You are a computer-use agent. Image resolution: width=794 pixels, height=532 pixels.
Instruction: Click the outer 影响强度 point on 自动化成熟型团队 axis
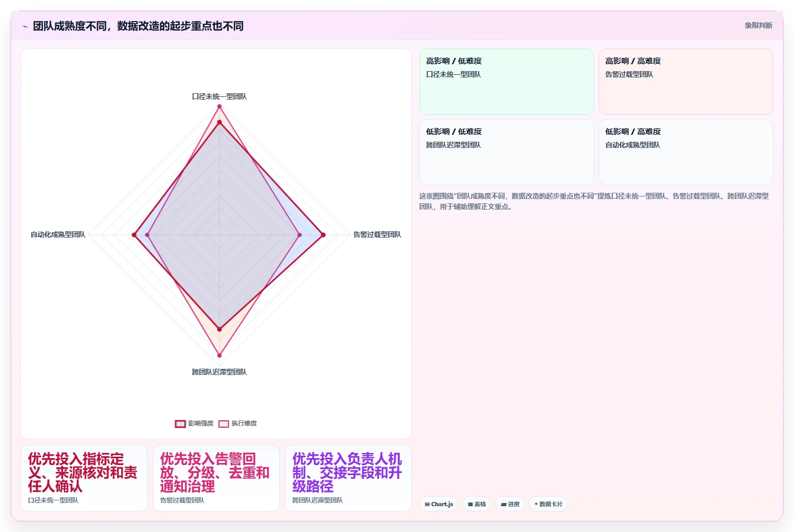pos(134,235)
